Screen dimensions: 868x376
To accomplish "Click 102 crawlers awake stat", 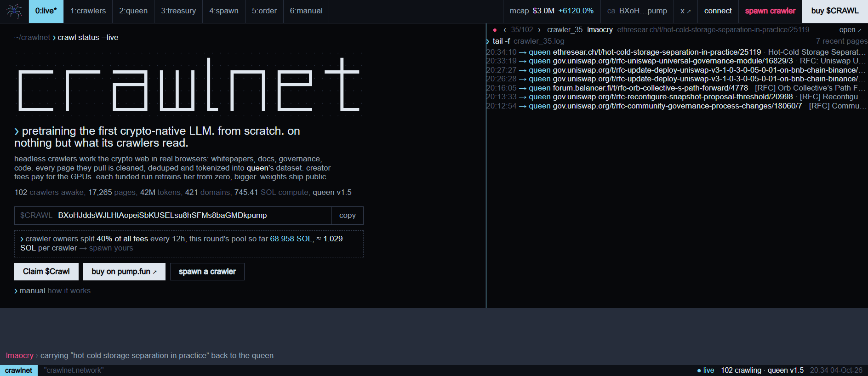I will click(x=49, y=193).
